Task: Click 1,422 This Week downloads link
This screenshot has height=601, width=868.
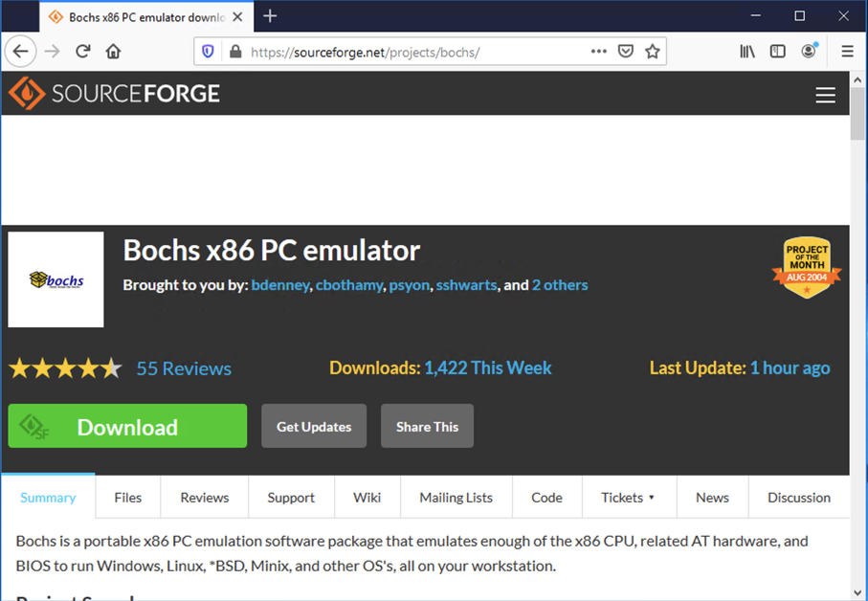Action: click(488, 368)
